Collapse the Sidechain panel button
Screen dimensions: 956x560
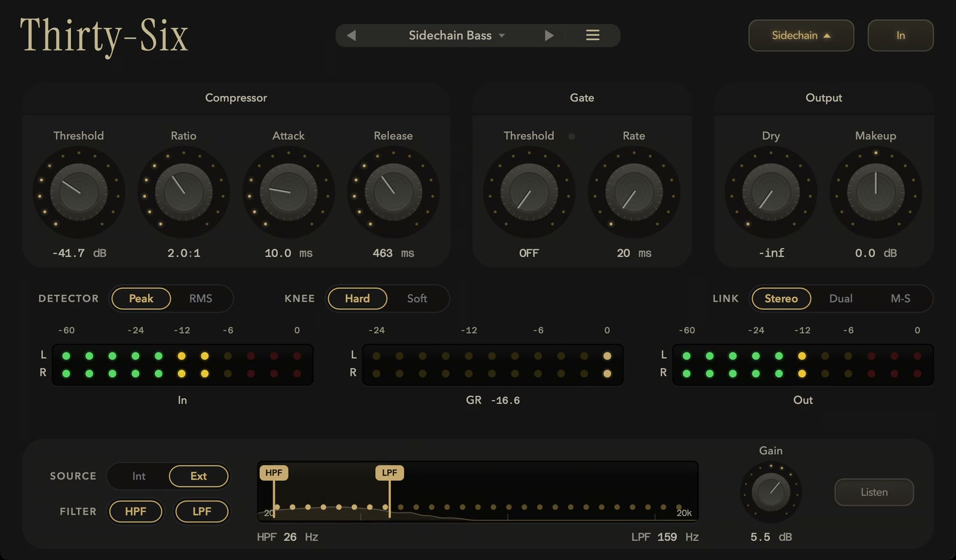pyautogui.click(x=801, y=36)
